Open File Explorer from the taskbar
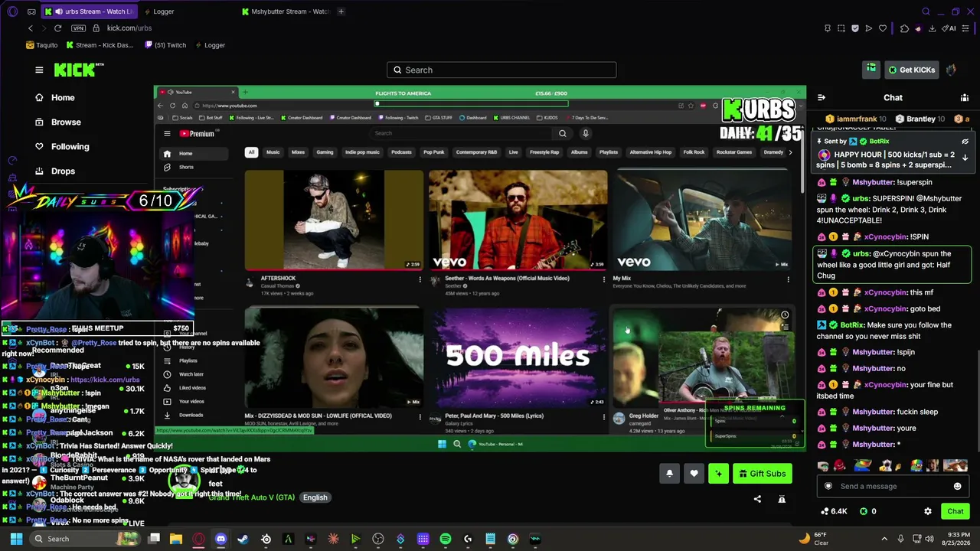Image resolution: width=980 pixels, height=551 pixels. pyautogui.click(x=176, y=539)
